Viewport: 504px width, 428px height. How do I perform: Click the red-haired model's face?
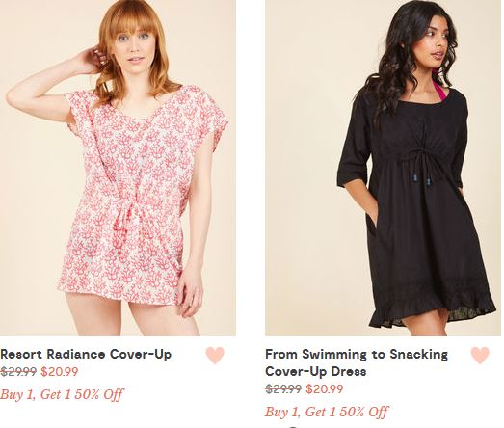(x=135, y=48)
